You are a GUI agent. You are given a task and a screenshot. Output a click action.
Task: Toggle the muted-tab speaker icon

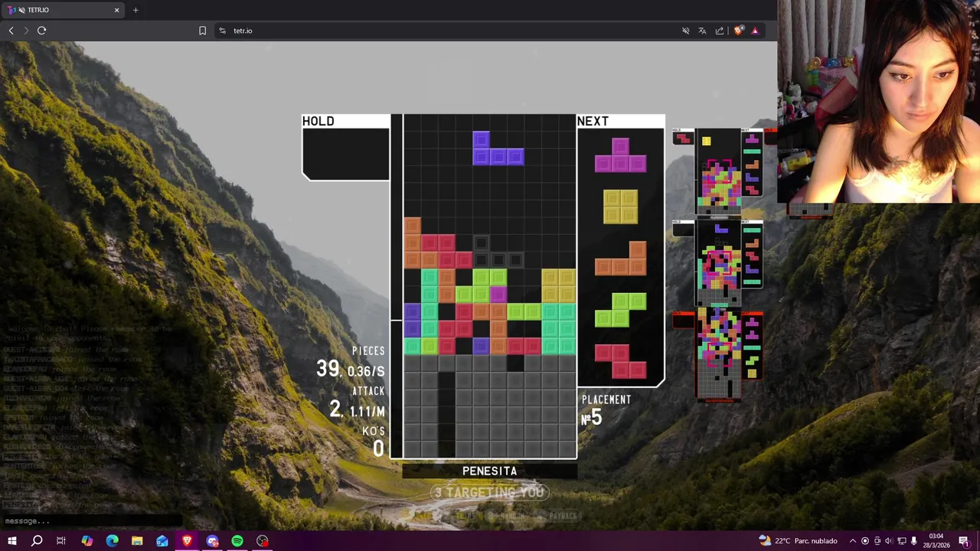685,31
